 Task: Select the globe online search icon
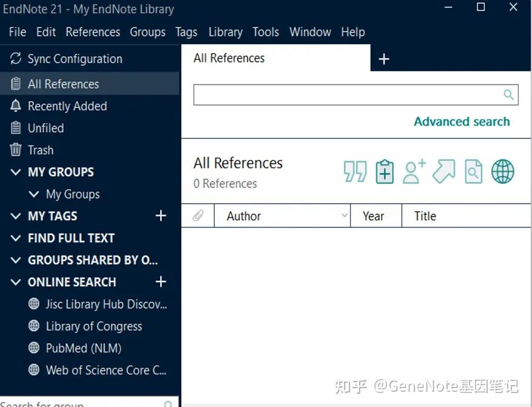(503, 172)
